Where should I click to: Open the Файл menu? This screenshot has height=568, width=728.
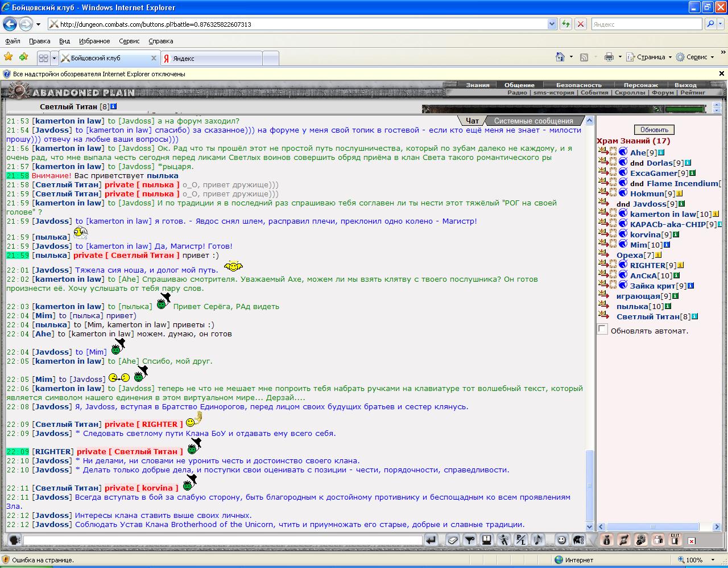point(13,41)
